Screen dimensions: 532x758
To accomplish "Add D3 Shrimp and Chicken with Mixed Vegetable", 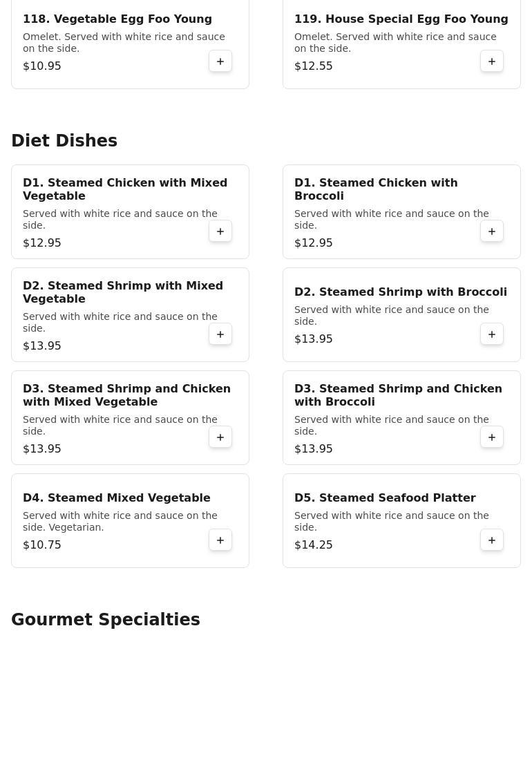I will tap(220, 437).
